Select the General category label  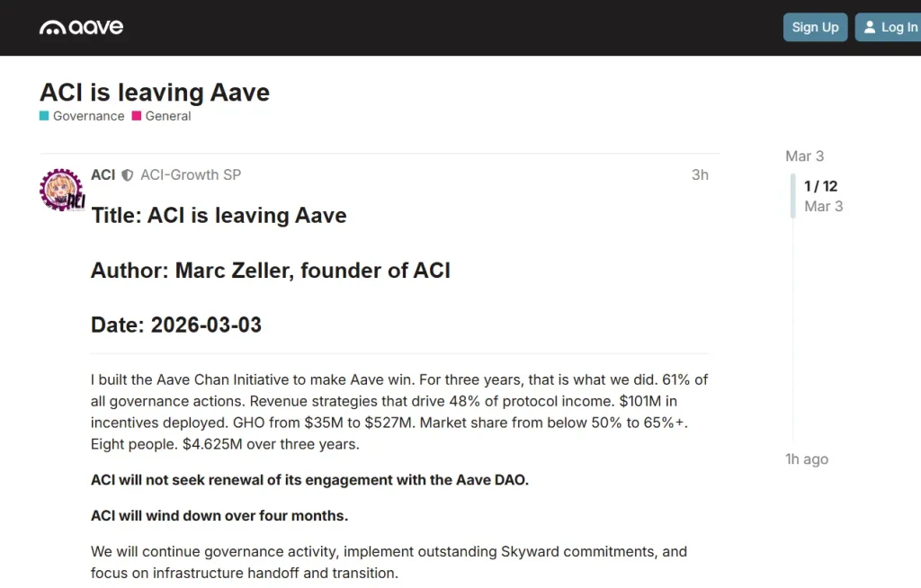(167, 116)
